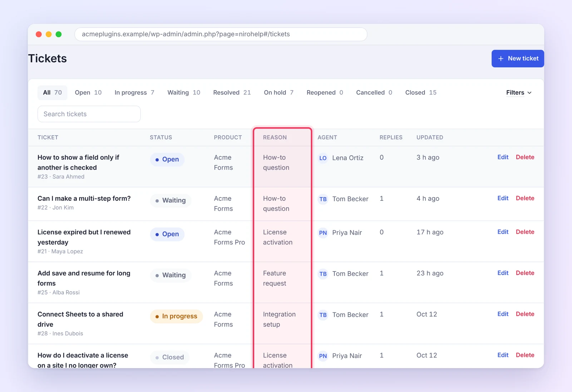
Task: Open ticket Can I make a multi-step form?
Action: click(x=84, y=199)
